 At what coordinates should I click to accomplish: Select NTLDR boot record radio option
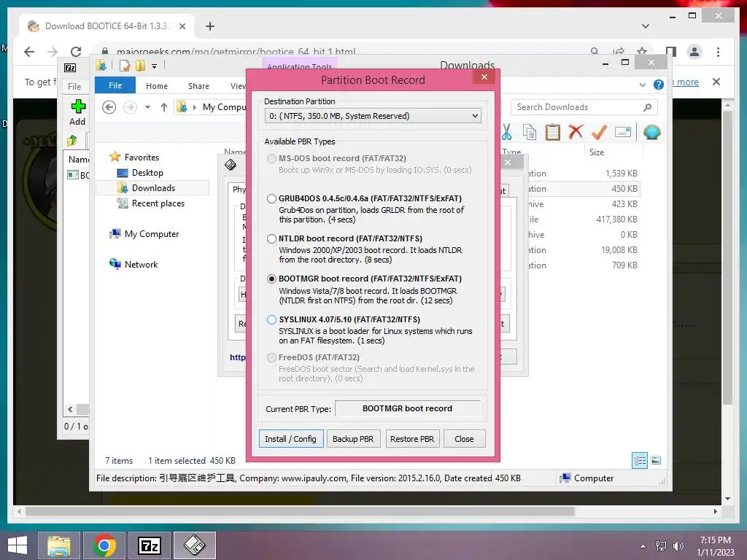click(271, 238)
